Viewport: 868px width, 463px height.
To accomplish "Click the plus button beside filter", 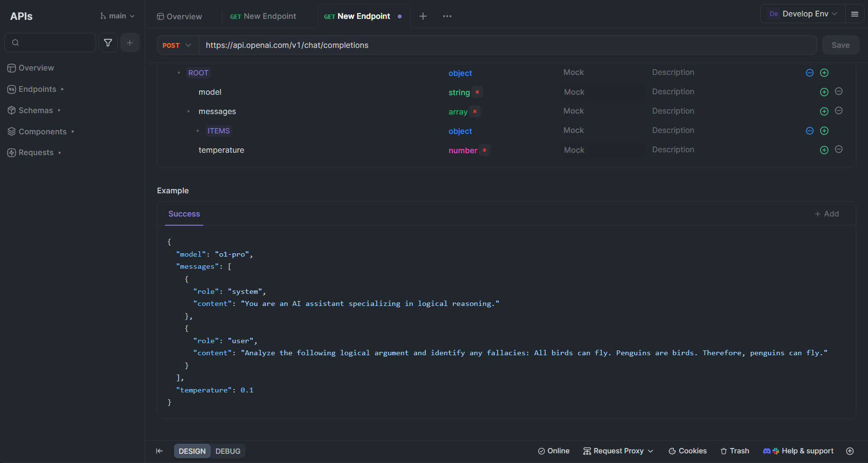I will (x=130, y=43).
